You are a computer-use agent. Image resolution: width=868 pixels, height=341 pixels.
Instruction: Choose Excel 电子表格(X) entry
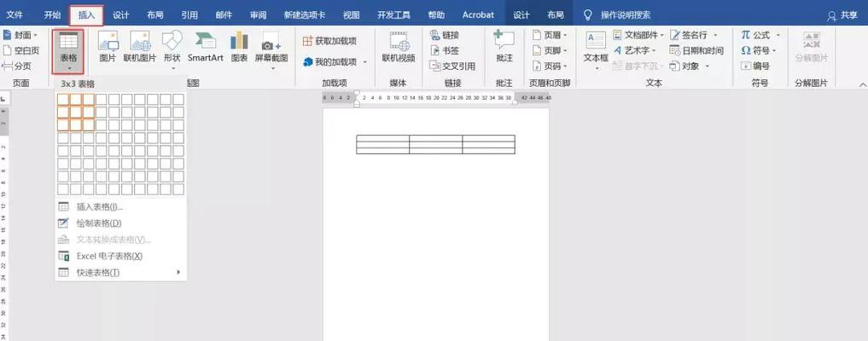(x=120, y=256)
